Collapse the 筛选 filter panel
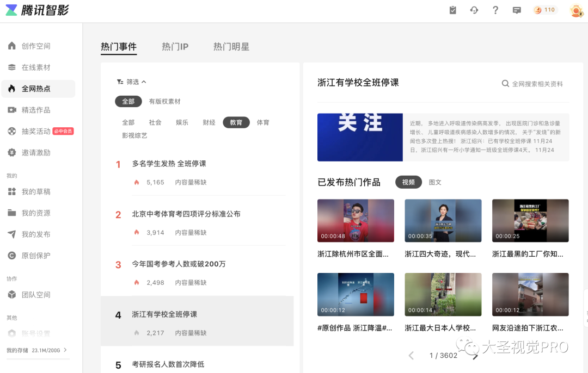The width and height of the screenshot is (588, 373). click(x=132, y=82)
